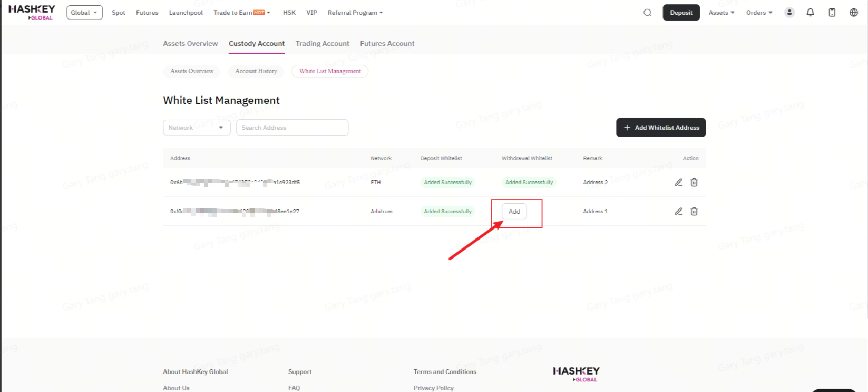This screenshot has width=868, height=392.
Task: Click the mobile app download icon
Action: [832, 13]
